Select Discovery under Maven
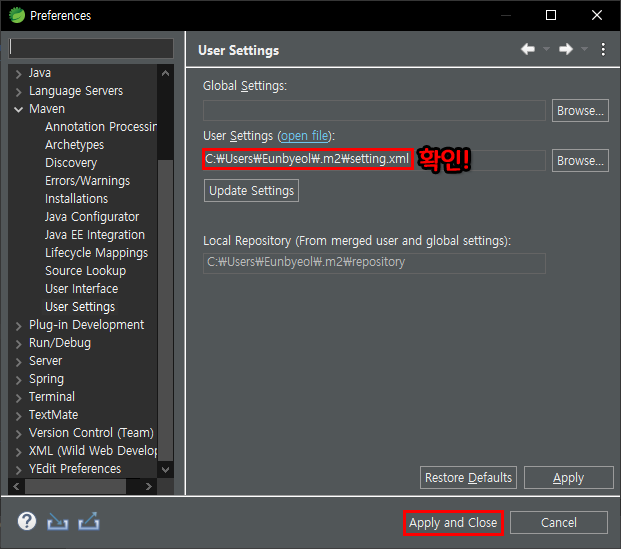This screenshot has height=549, width=621. (x=71, y=163)
